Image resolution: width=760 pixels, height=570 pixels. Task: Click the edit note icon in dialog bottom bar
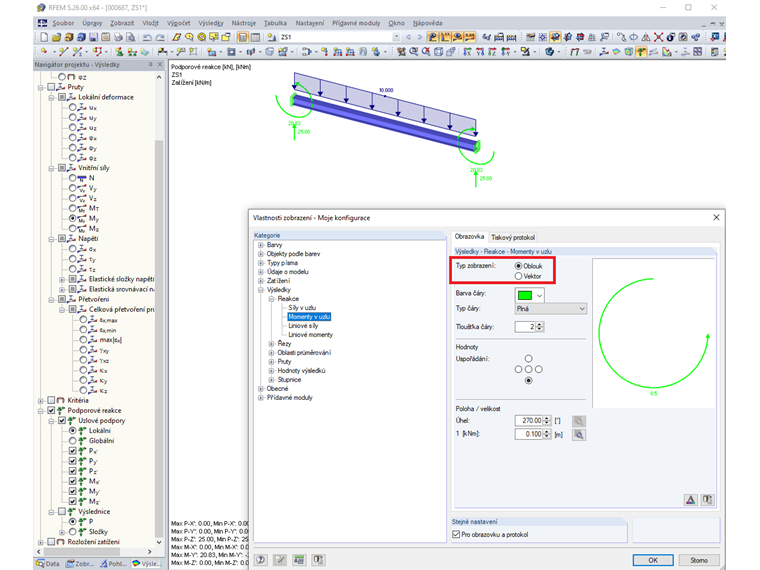(280, 560)
